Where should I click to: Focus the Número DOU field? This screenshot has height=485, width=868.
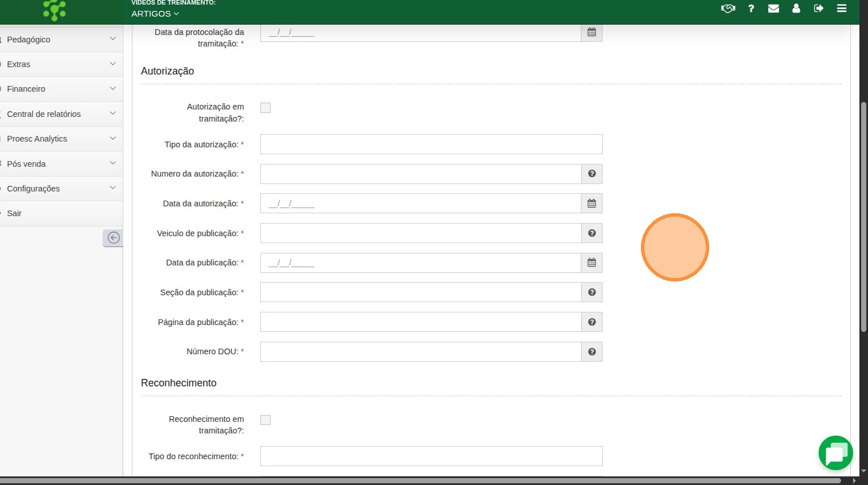point(421,351)
